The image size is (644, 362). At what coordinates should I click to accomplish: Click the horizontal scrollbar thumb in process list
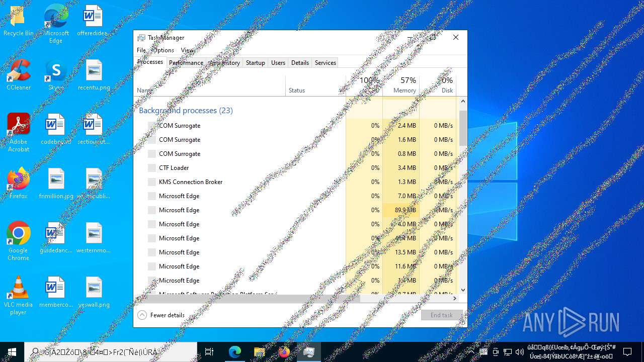point(251,298)
